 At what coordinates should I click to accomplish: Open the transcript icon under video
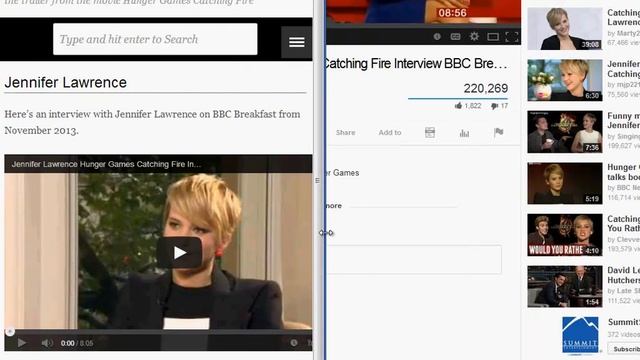430,132
